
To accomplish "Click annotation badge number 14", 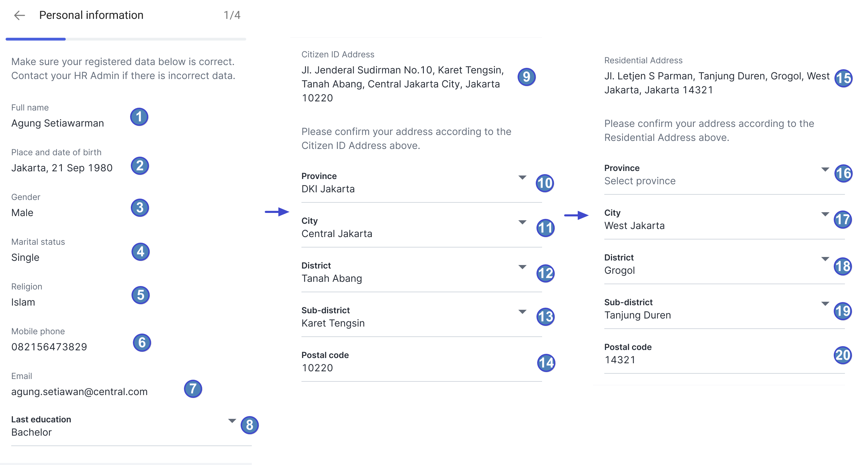I will pos(546,363).
